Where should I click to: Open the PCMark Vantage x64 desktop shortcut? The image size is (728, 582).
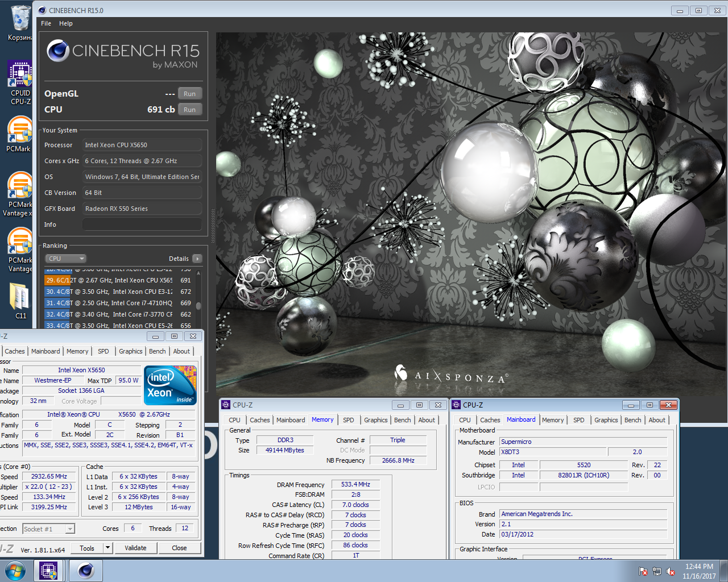click(19, 194)
